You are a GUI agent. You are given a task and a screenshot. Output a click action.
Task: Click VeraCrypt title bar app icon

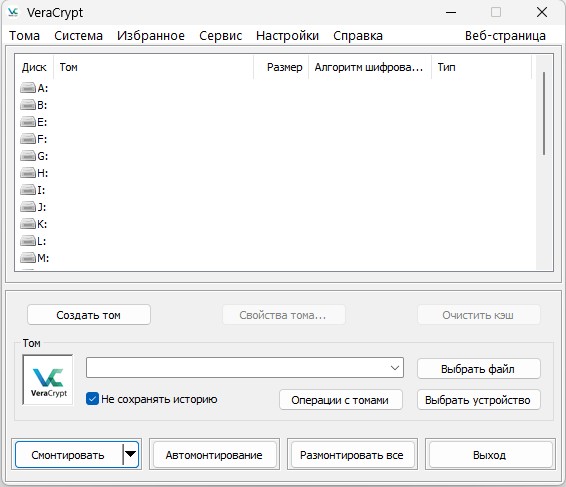(x=13, y=12)
